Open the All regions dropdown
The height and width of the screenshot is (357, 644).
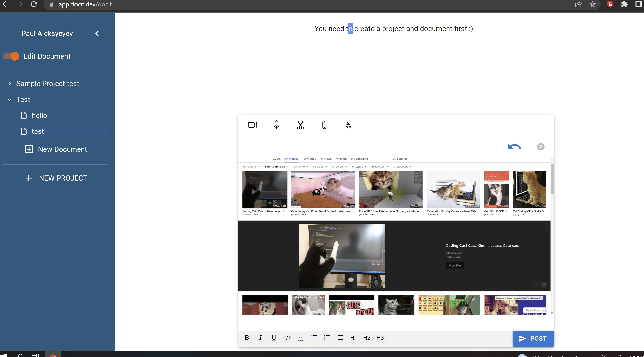click(251, 167)
